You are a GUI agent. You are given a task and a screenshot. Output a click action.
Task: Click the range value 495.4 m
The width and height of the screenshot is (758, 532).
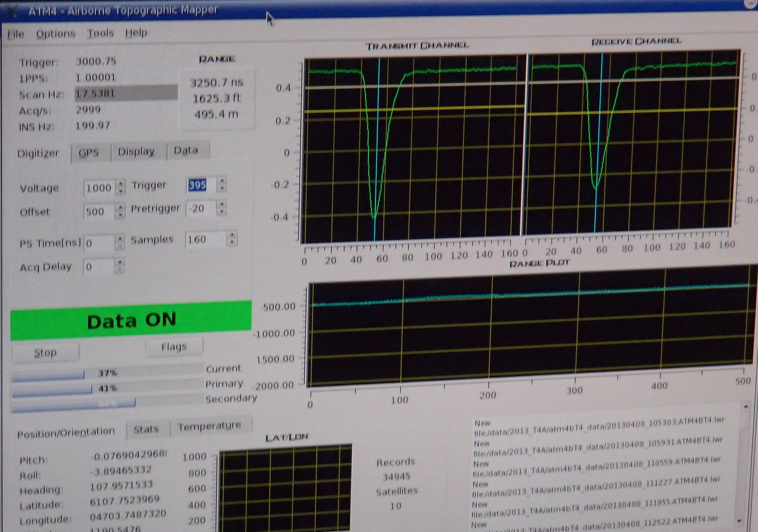click(216, 115)
